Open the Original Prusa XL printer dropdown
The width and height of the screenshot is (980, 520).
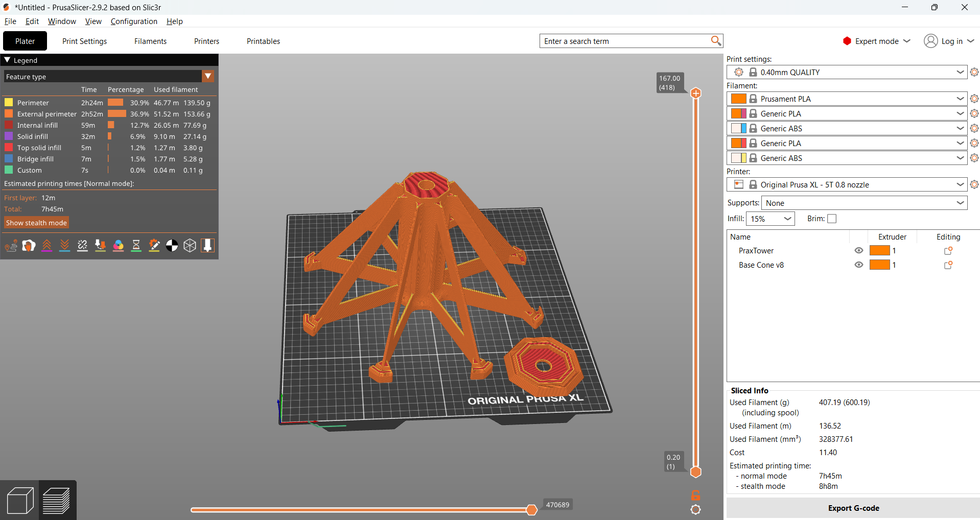pyautogui.click(x=847, y=184)
